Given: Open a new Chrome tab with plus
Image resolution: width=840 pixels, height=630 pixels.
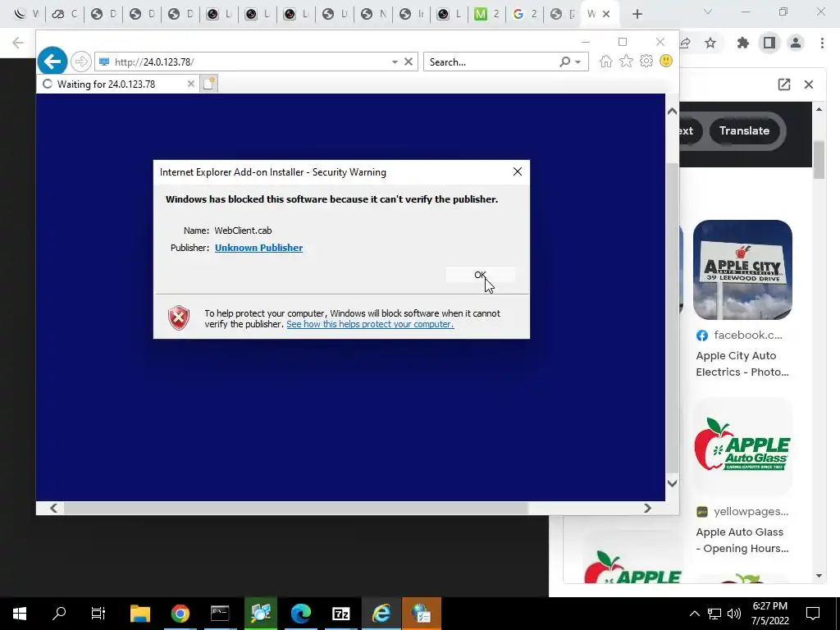Looking at the screenshot, I should [x=637, y=14].
